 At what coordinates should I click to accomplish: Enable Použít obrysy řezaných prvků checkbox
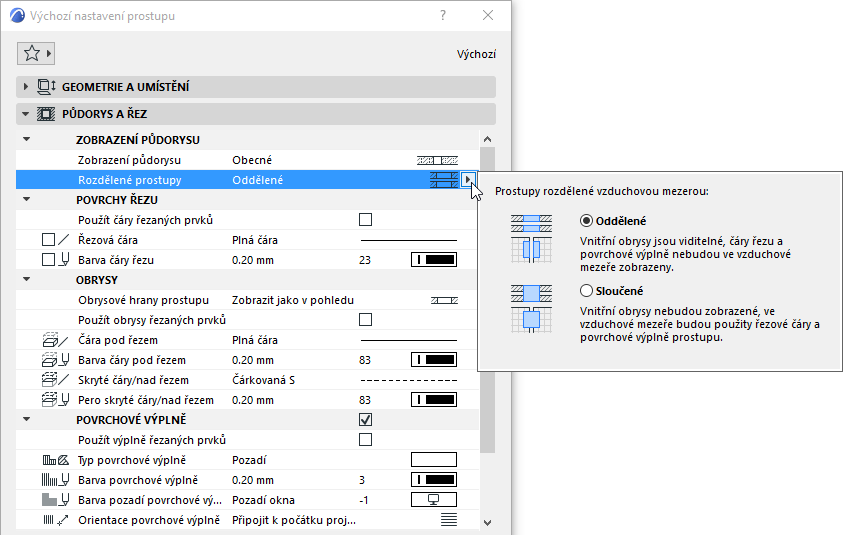click(x=365, y=320)
